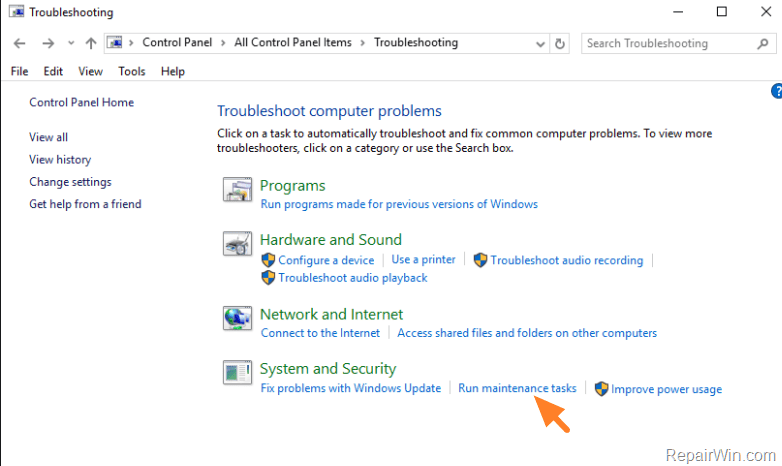Go up one level with Up arrow
Viewport: 782px width, 466px height.
coord(91,43)
